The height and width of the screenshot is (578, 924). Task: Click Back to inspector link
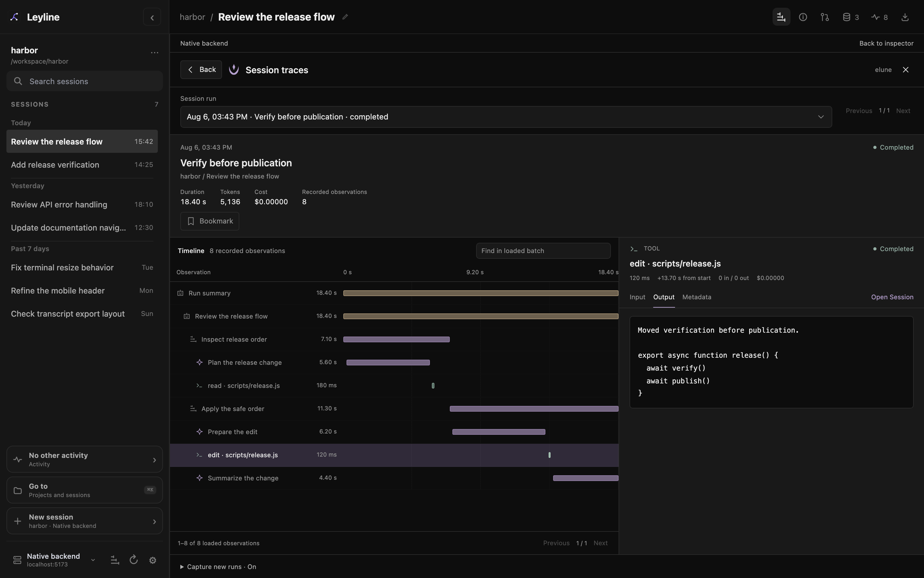click(x=886, y=43)
